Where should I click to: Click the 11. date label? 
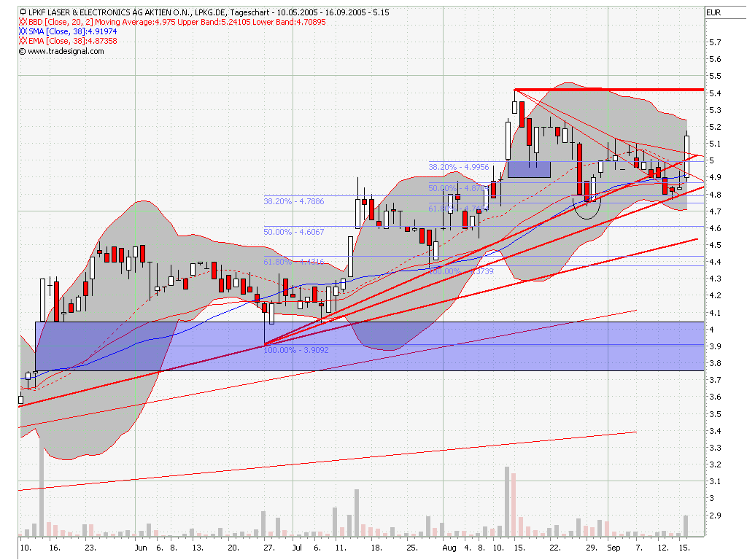click(x=340, y=548)
